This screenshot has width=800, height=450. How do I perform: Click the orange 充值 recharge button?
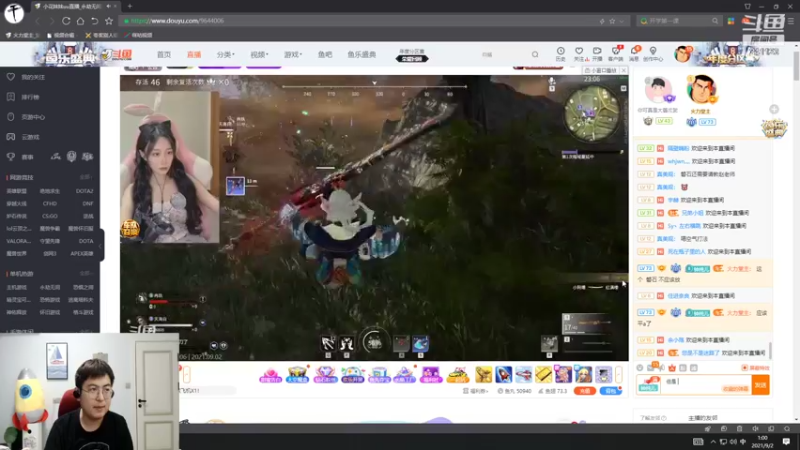pyautogui.click(x=585, y=391)
